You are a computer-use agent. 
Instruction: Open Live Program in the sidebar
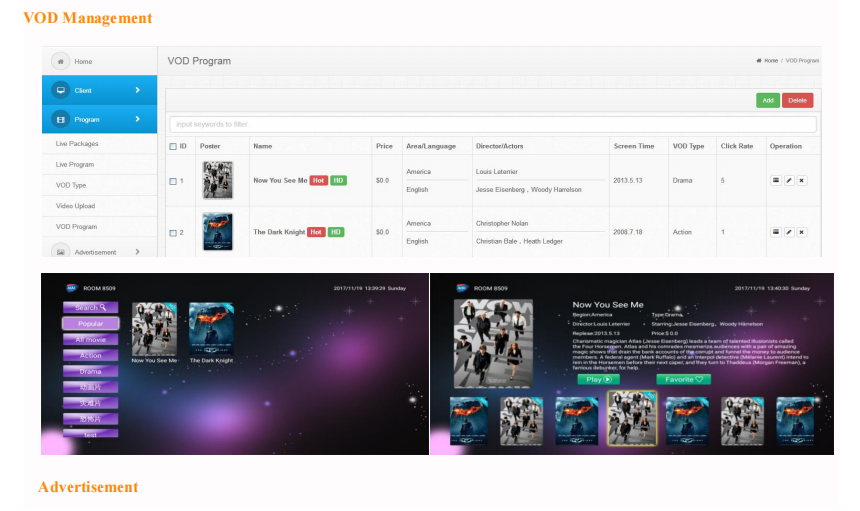point(75,164)
